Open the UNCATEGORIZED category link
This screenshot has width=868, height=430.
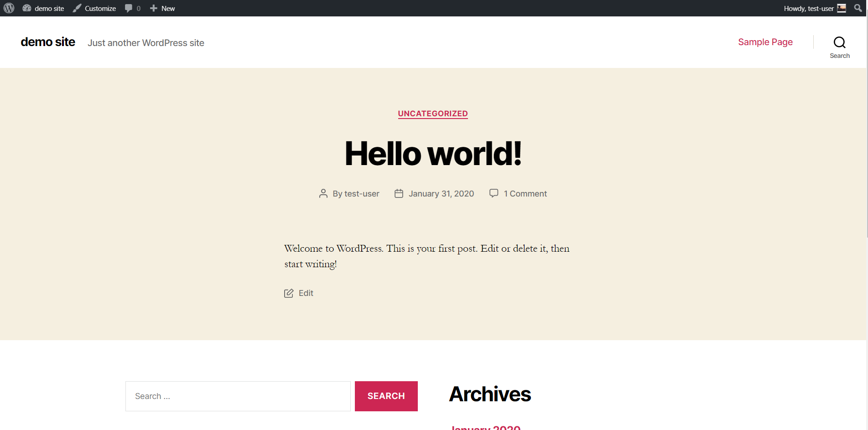[433, 114]
